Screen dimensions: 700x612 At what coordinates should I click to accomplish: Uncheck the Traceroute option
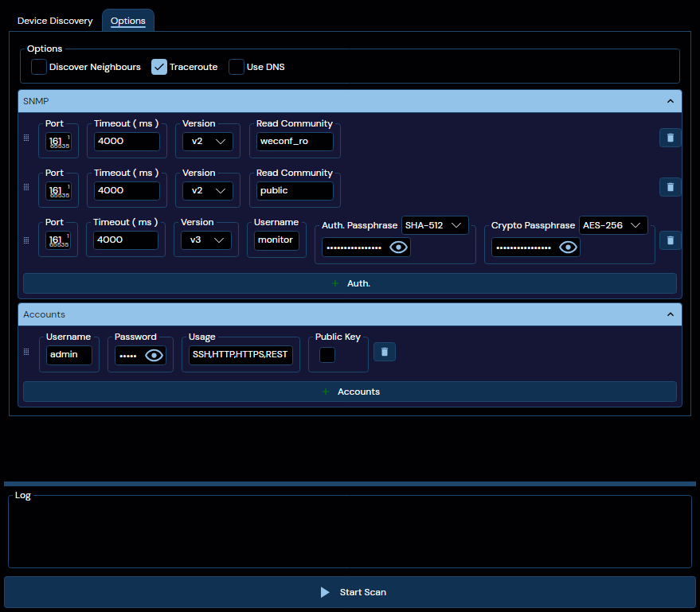(159, 67)
